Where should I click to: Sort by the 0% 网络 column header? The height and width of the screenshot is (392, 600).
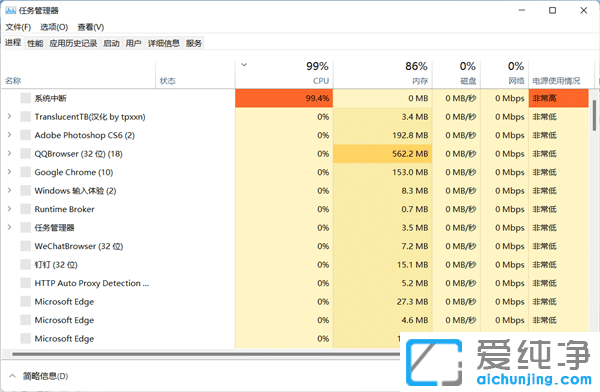(x=505, y=75)
